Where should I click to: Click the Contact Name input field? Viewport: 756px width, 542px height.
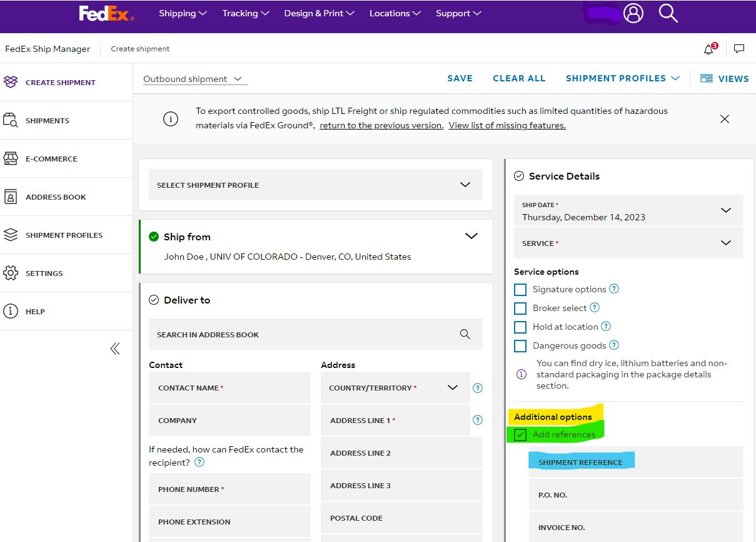[x=229, y=388]
